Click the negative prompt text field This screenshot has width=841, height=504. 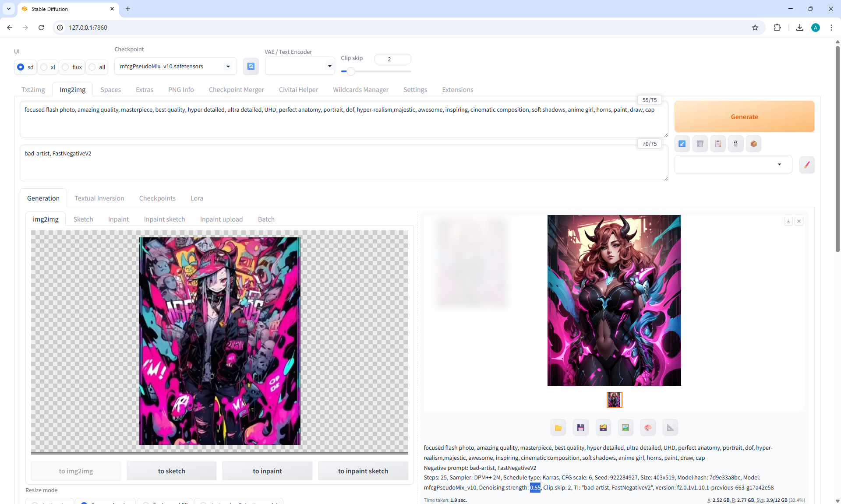343,163
